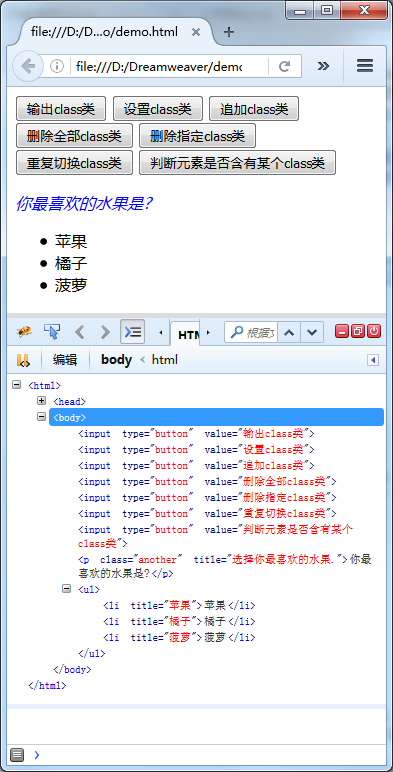Click the 苹果 list item on page
393x772 pixels.
pos(71,241)
